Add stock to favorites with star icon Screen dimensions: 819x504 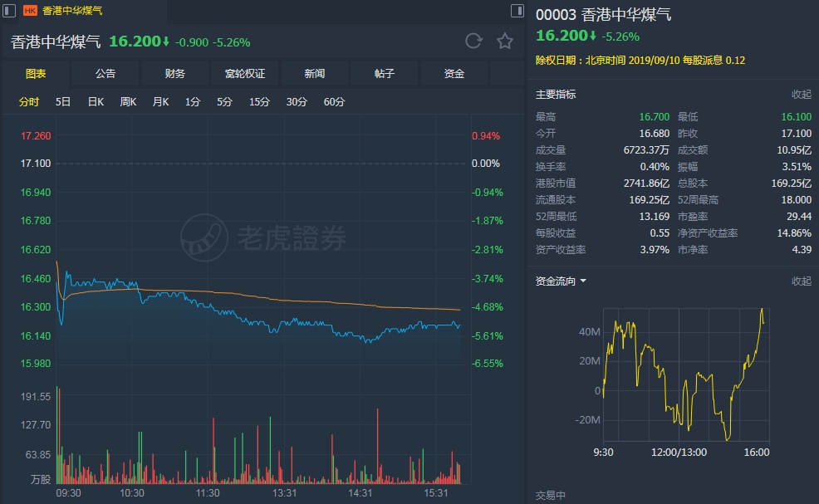(x=504, y=41)
